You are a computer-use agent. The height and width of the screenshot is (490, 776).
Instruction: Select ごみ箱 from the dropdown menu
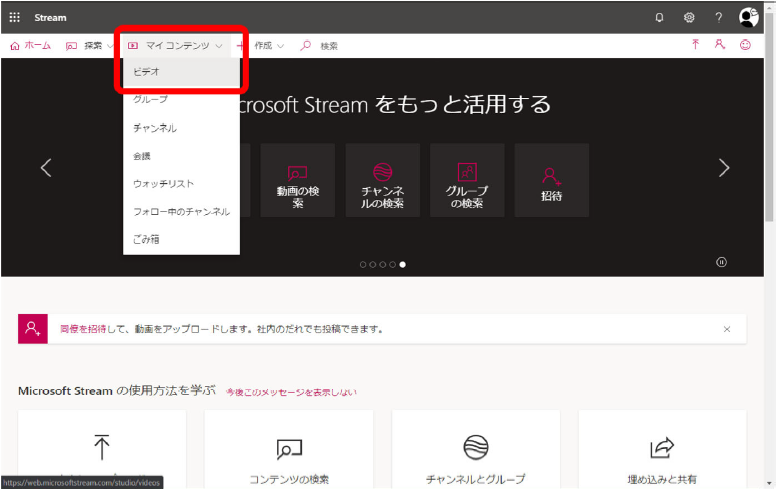181,240
